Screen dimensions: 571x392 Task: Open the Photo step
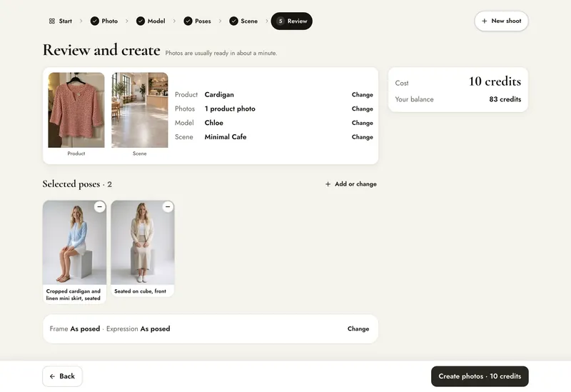(104, 21)
